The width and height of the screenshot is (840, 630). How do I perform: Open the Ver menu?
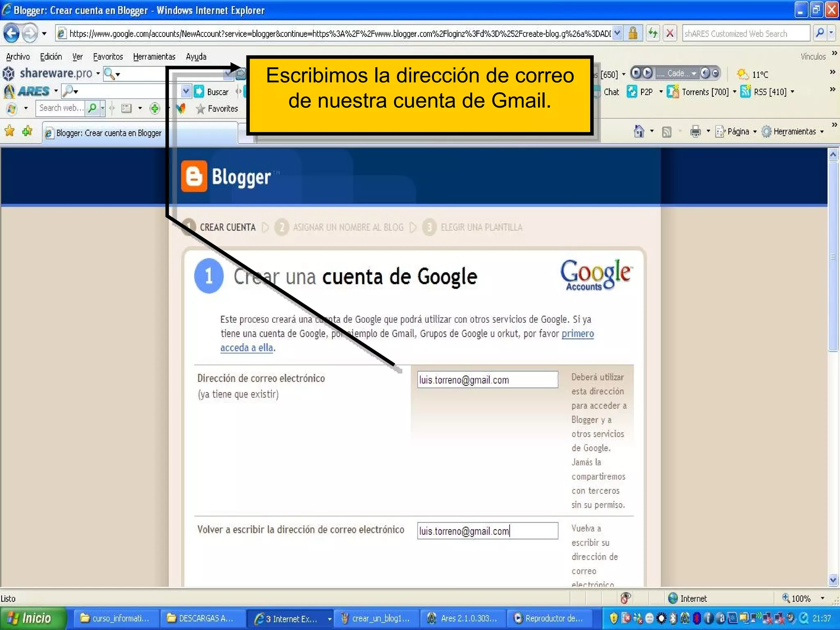[78, 57]
